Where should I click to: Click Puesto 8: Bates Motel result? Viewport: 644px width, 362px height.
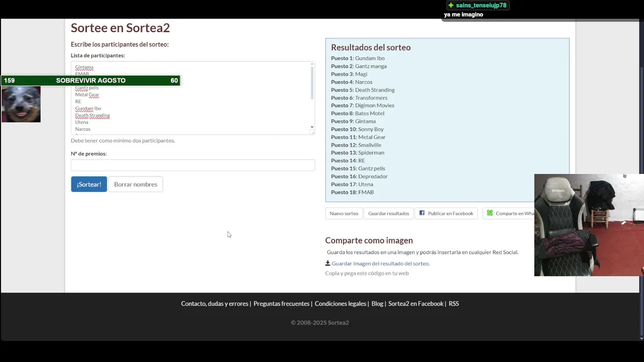[358, 114]
